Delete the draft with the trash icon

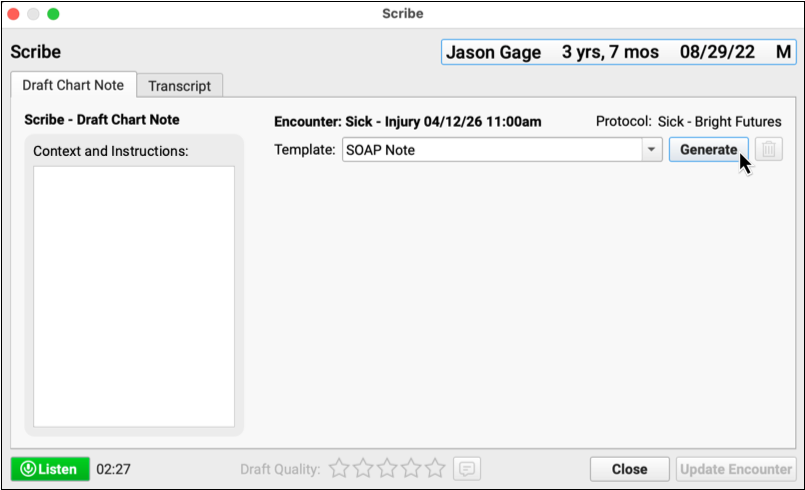click(x=769, y=150)
